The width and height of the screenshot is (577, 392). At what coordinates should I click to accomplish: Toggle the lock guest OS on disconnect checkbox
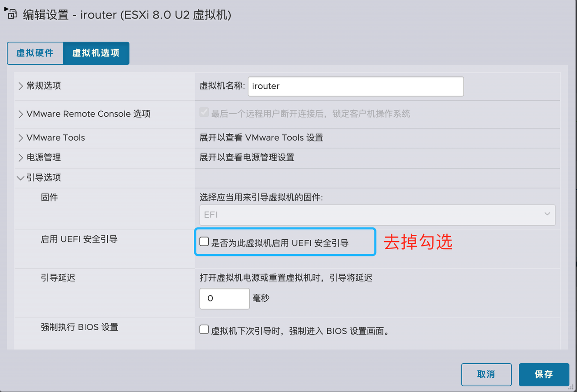[x=204, y=113]
